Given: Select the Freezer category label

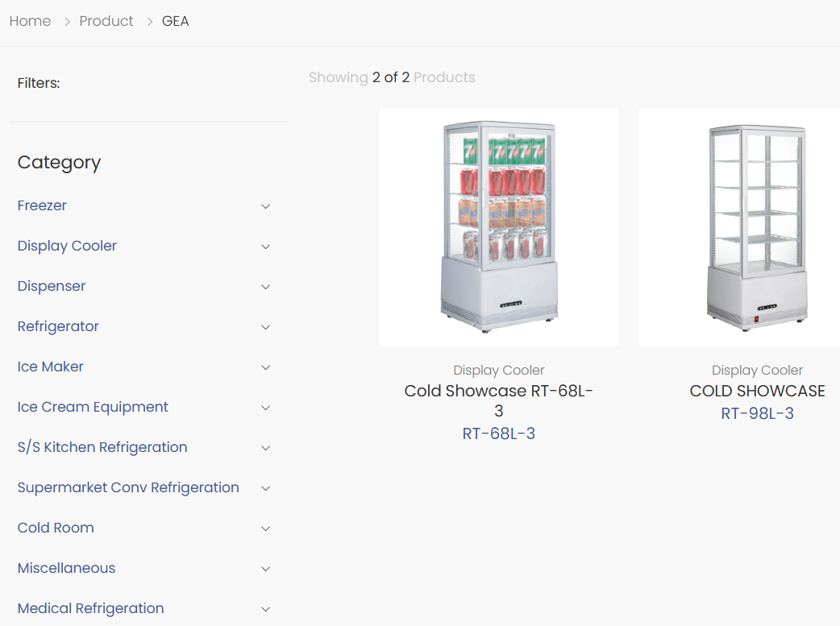Looking at the screenshot, I should [42, 205].
